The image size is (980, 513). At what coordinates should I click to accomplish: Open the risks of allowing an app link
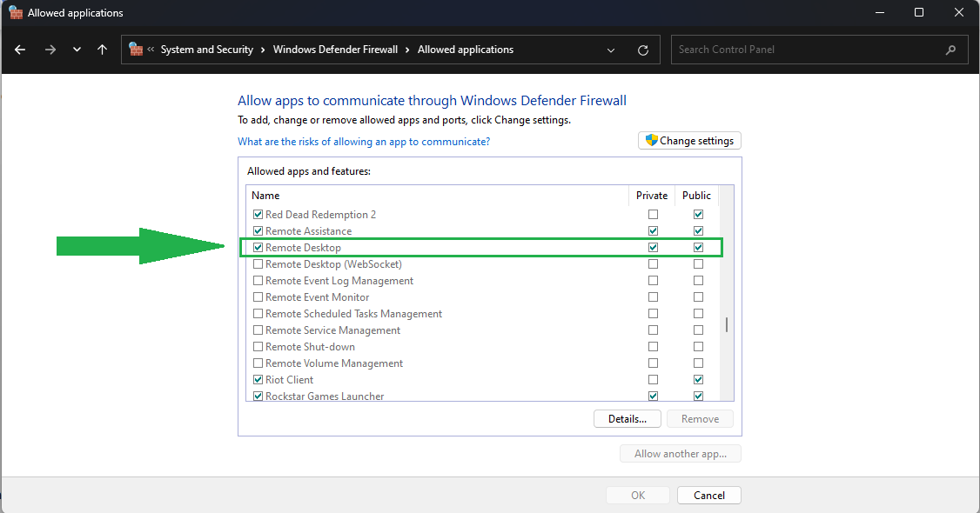click(x=364, y=142)
